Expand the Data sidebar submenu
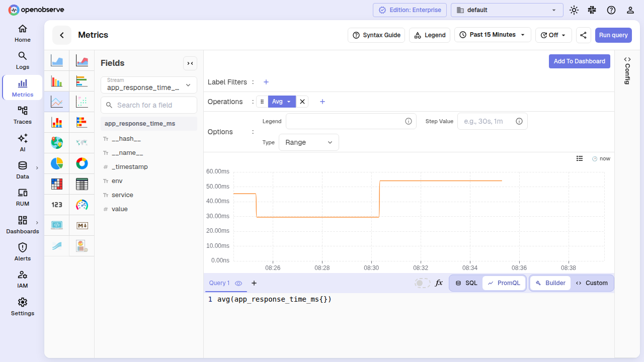The image size is (644, 362). (x=37, y=168)
